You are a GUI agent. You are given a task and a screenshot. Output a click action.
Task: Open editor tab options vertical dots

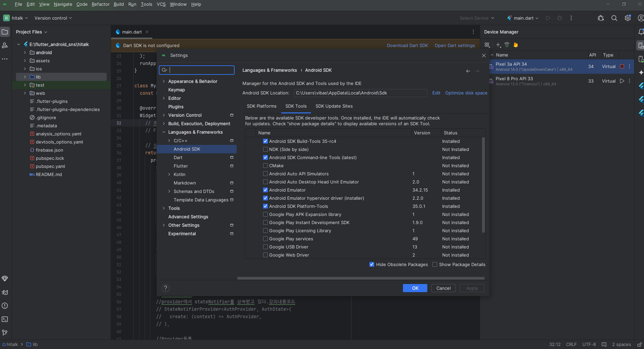point(473,32)
